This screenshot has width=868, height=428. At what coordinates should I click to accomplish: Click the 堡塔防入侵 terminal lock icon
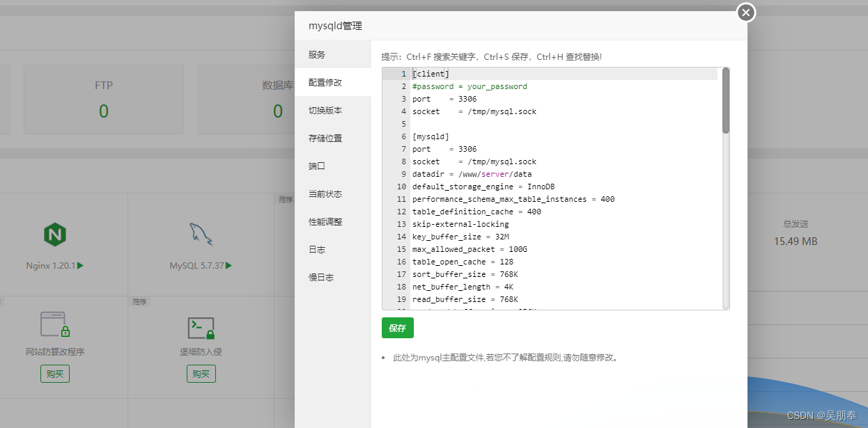point(201,327)
